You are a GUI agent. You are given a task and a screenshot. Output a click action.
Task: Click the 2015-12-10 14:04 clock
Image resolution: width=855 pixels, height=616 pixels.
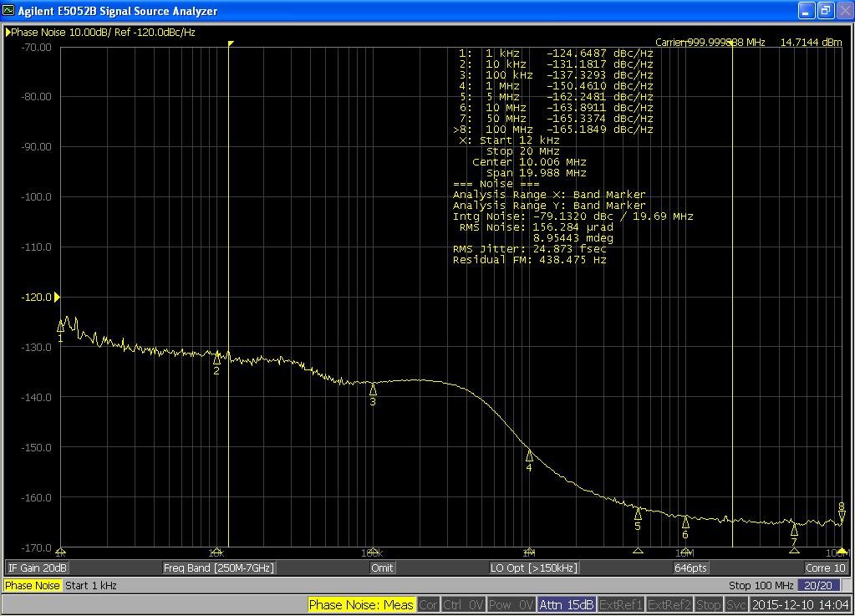pos(800,605)
